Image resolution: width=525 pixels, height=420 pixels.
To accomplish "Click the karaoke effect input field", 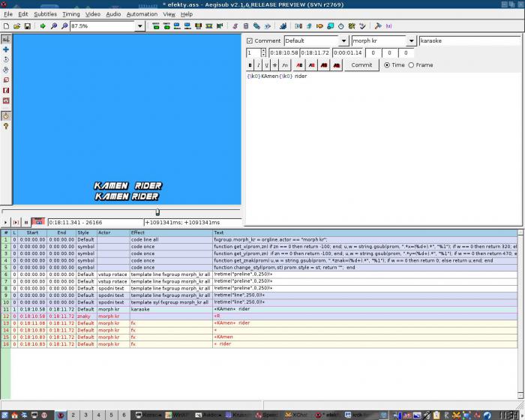I will coord(469,40).
